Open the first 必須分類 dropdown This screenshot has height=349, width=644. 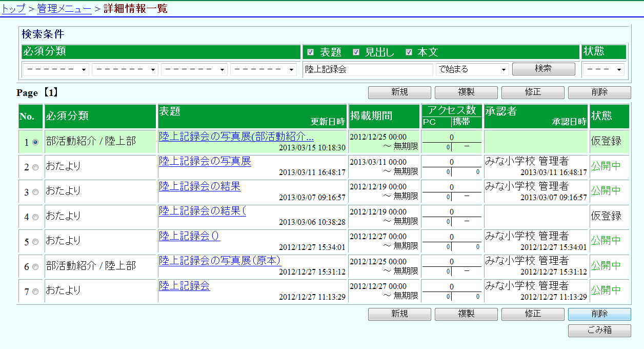[x=56, y=69]
